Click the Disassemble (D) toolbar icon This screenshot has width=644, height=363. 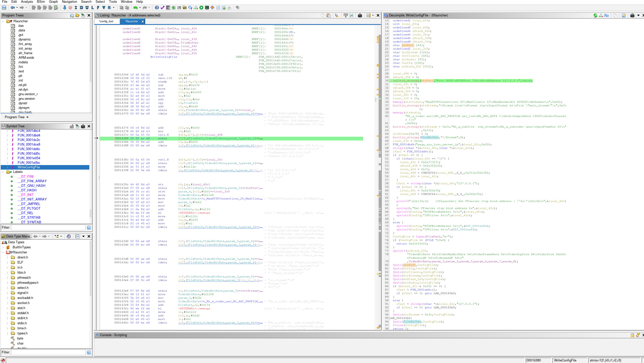tap(81, 8)
